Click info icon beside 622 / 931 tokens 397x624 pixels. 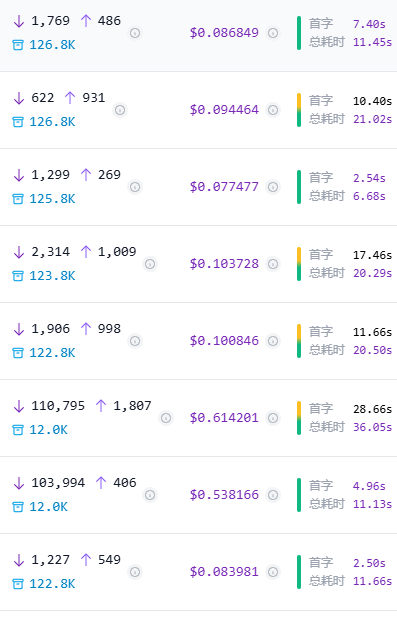[x=120, y=110]
